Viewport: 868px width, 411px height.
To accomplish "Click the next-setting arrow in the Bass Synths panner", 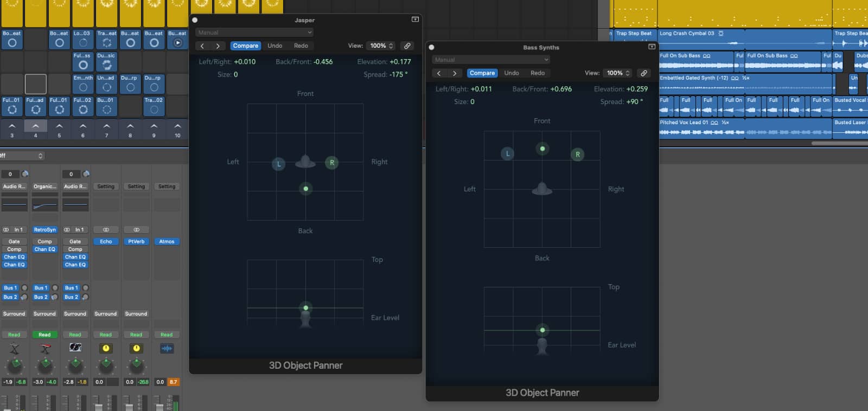I will [x=455, y=73].
